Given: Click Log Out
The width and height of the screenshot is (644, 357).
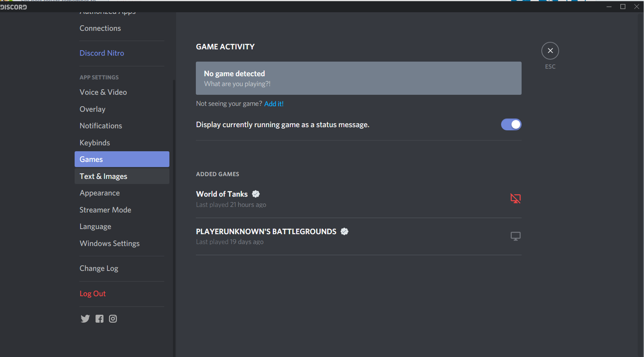Looking at the screenshot, I should point(122,294).
